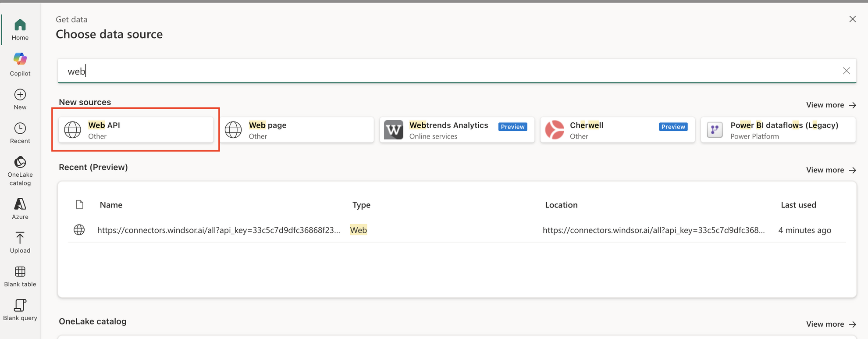The image size is (868, 339).
Task: Click the Webtrends W logo icon
Action: [x=394, y=130]
